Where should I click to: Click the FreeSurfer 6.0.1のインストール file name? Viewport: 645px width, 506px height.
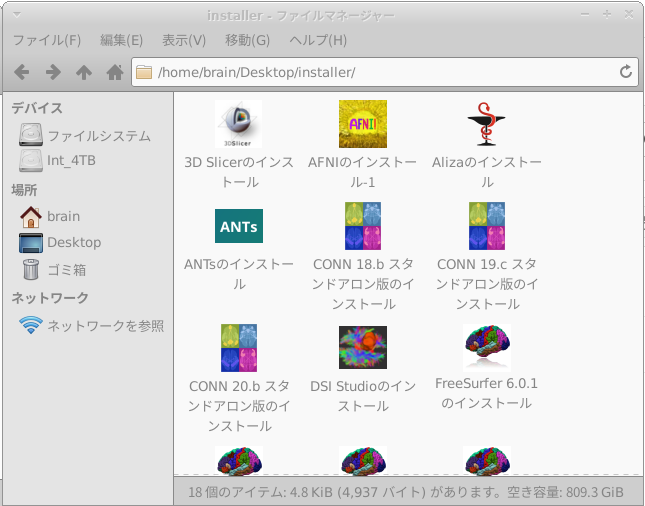[x=487, y=393]
